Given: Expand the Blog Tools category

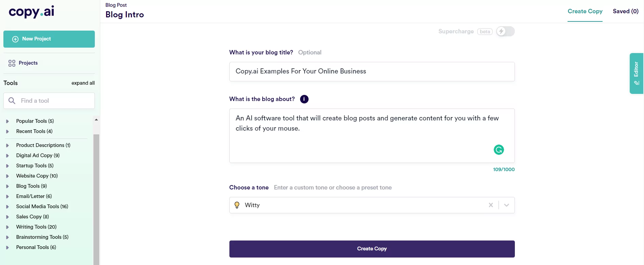Looking at the screenshot, I should click(7, 186).
